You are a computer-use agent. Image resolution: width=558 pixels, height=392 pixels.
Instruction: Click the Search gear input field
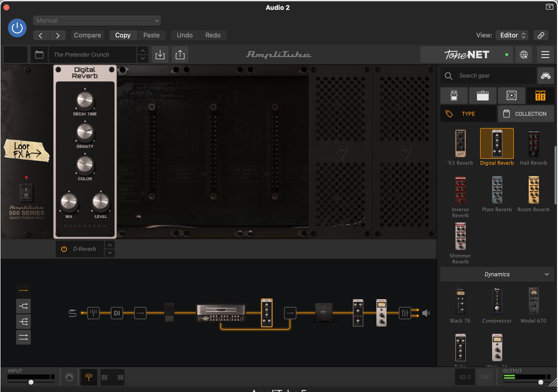tap(488, 76)
